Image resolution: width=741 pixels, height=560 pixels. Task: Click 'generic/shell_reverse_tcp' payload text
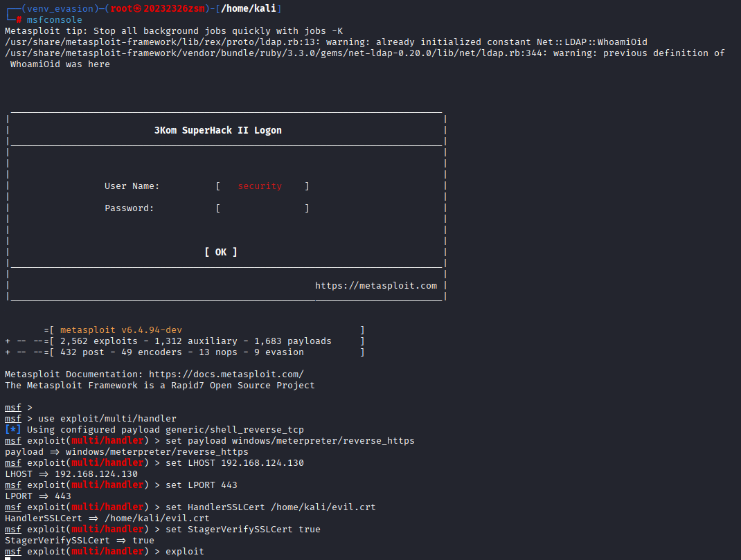pyautogui.click(x=235, y=430)
